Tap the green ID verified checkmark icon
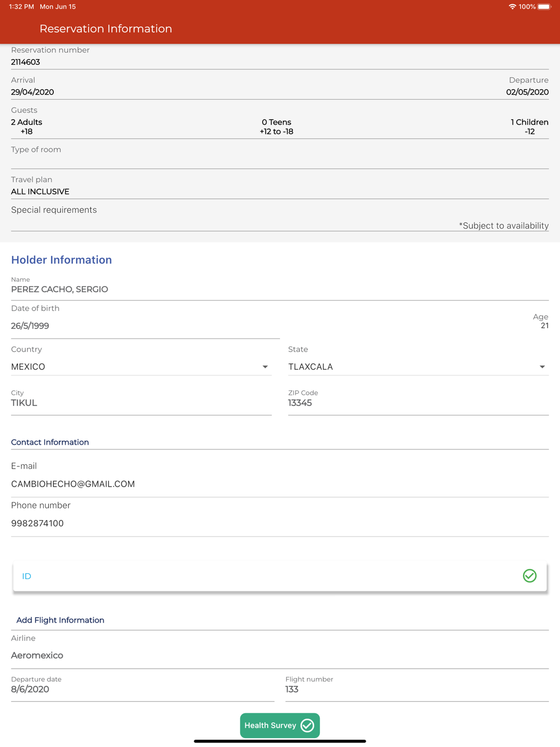 529,576
